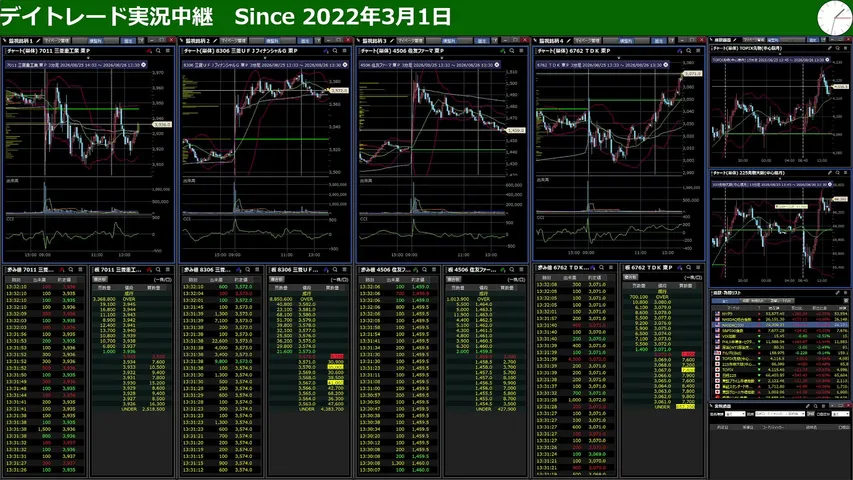Expand arrow below 7011 chart title
853x480 pixels.
(x=88, y=58)
